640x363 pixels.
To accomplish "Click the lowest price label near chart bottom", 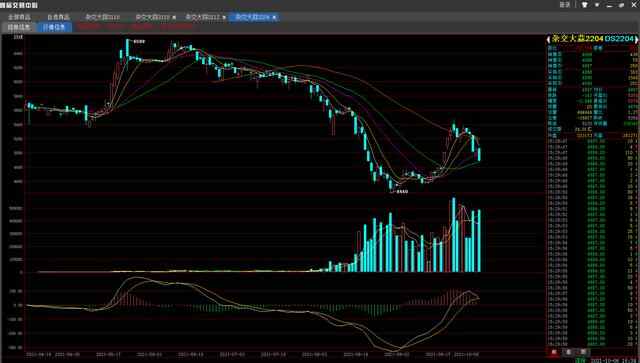I will [402, 191].
